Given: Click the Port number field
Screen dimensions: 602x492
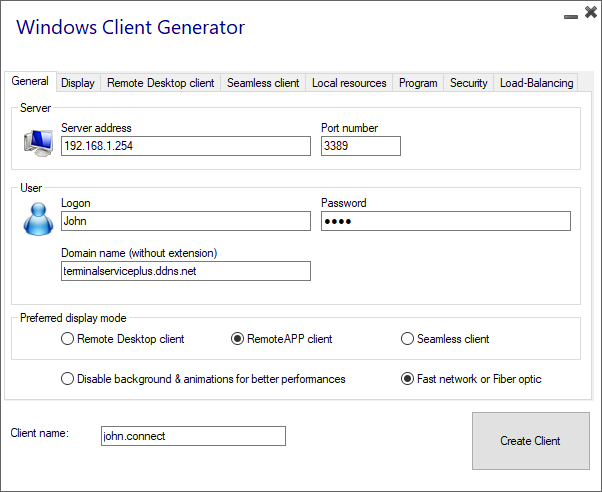Looking at the screenshot, I should (361, 146).
